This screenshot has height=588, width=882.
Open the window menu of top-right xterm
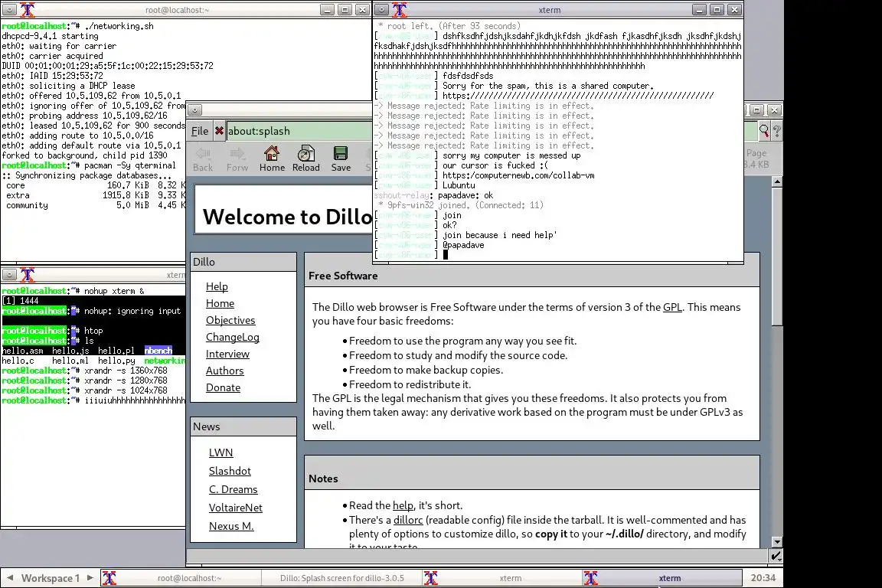click(x=381, y=9)
